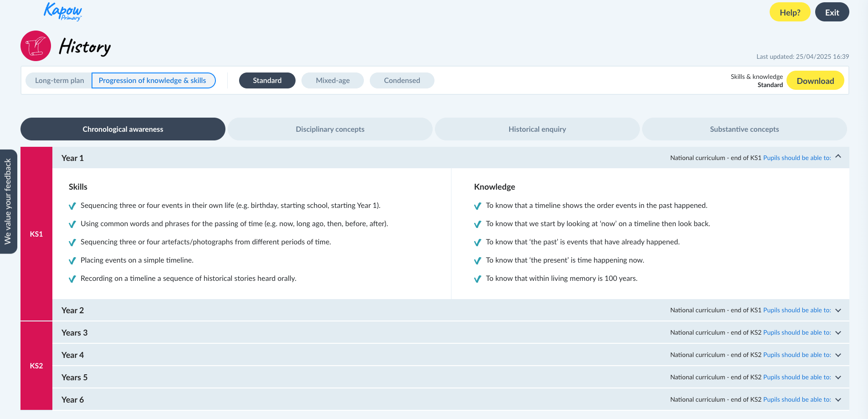Viewport: 868px width, 419px height.
Task: Click the red History scroll icon
Action: tap(36, 46)
